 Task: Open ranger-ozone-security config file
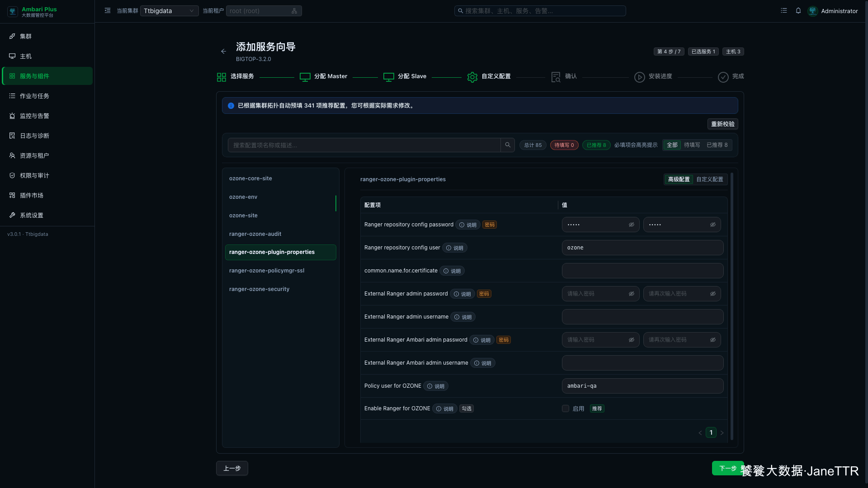280,289
